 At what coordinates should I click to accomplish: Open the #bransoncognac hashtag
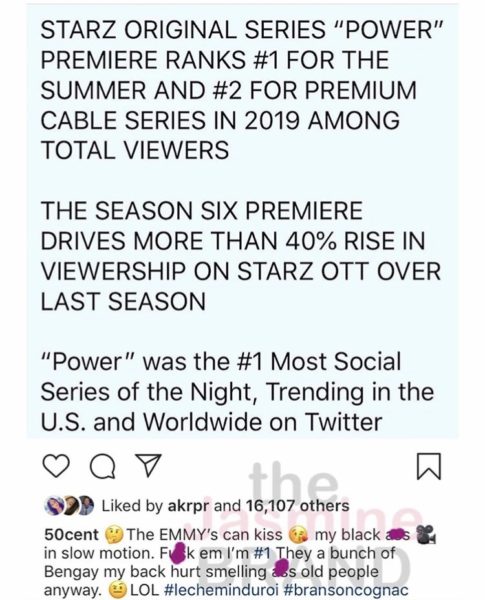click(346, 590)
